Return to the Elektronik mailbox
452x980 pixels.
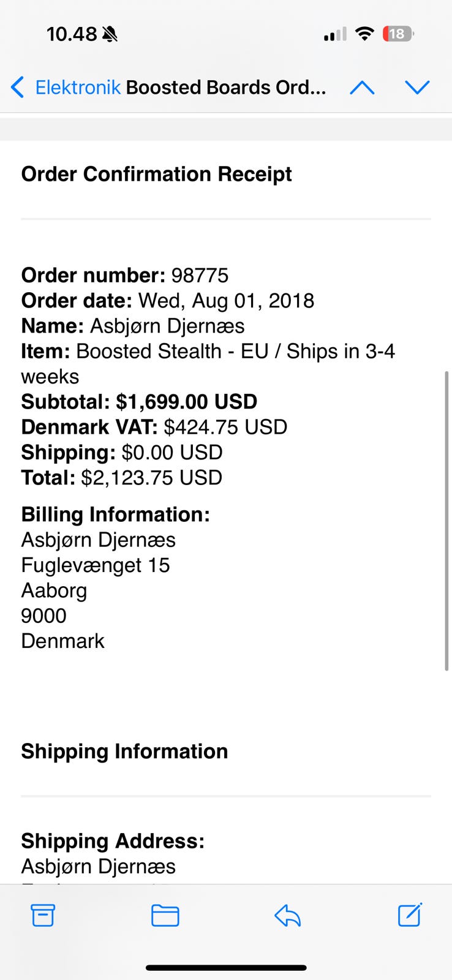click(78, 88)
